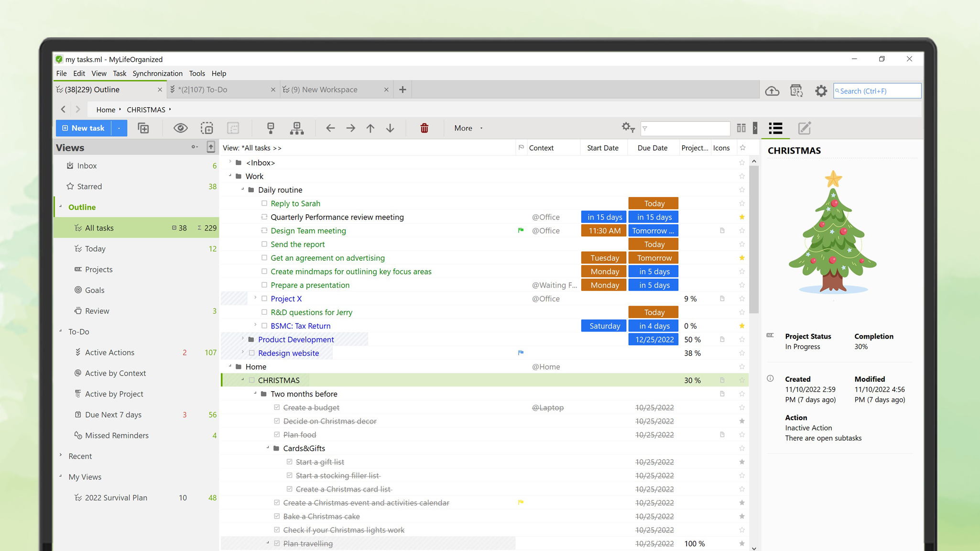
Task: Click the outdent left arrow icon
Action: click(330, 128)
